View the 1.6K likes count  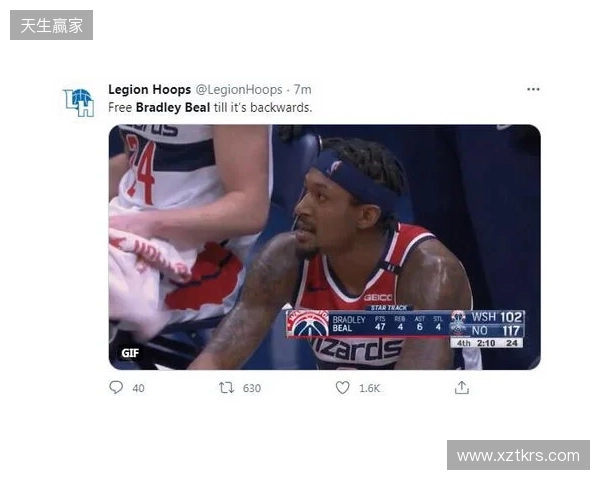pyautogui.click(x=369, y=388)
